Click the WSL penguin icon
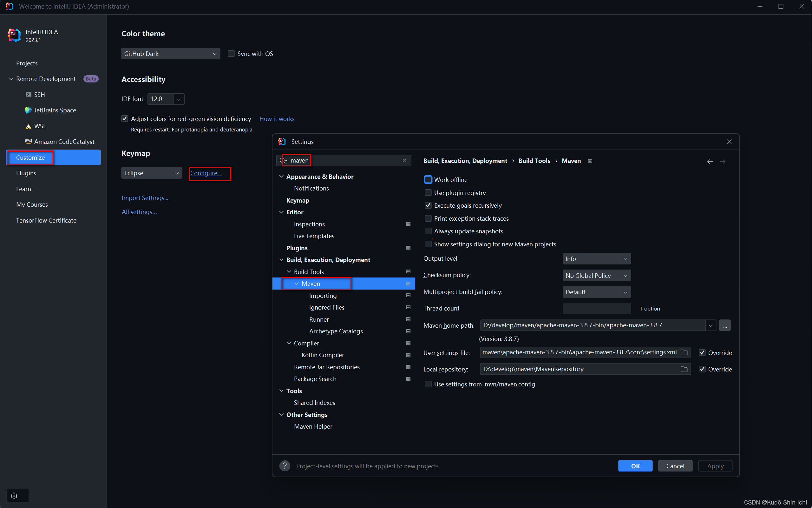This screenshot has height=508, width=812. pyautogui.click(x=29, y=126)
